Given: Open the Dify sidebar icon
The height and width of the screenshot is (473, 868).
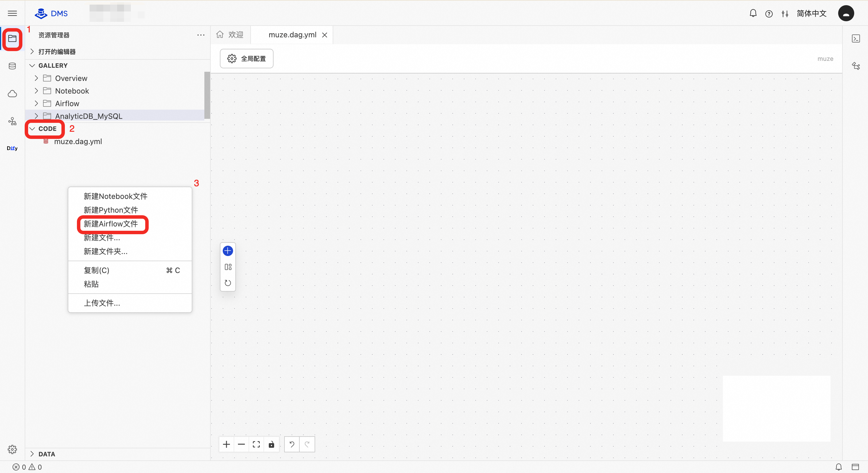Looking at the screenshot, I should tap(12, 148).
